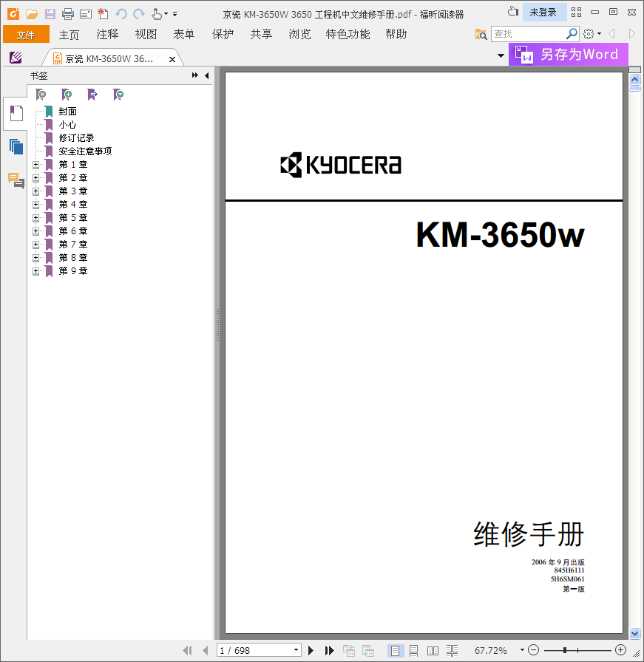Open the bookmarks side panel icon

tap(16, 114)
